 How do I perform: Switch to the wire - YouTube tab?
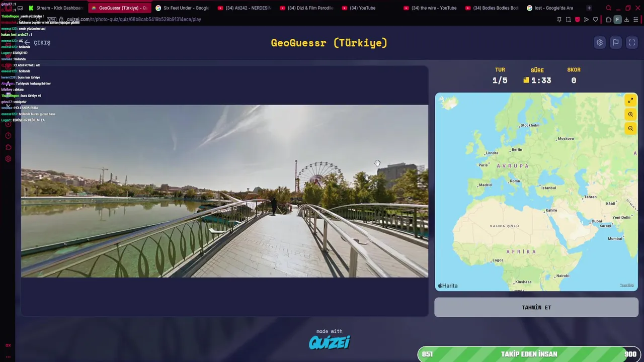pos(430,8)
